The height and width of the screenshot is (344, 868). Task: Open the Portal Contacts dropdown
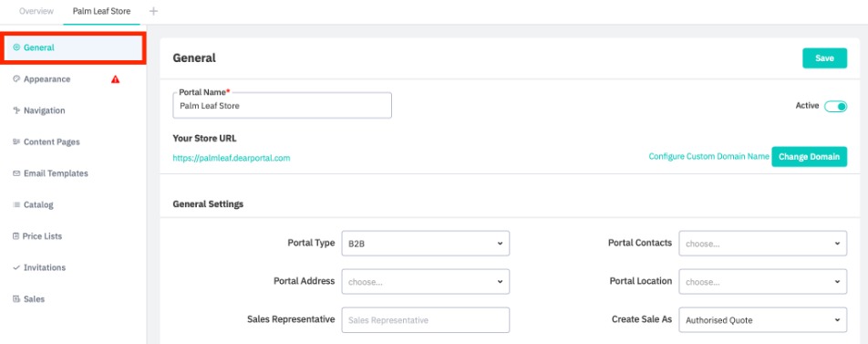tap(763, 244)
